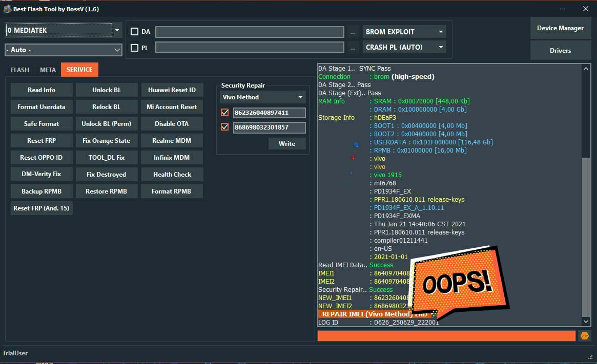
Task: Run Health Check
Action: tap(172, 174)
